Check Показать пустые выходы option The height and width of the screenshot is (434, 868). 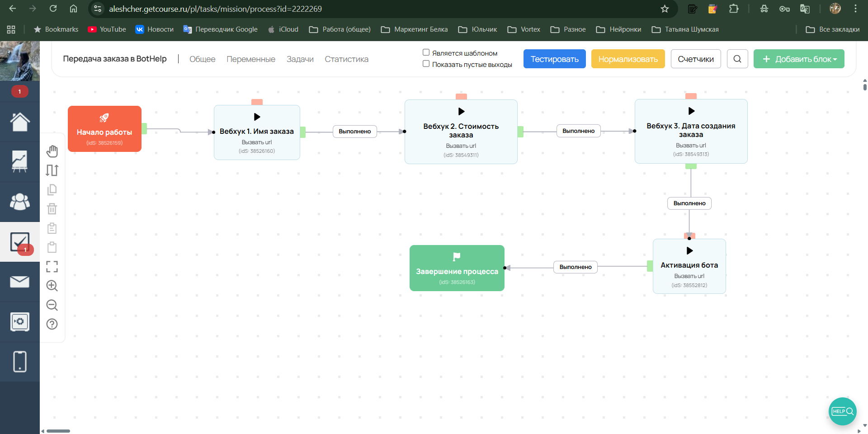click(x=426, y=64)
